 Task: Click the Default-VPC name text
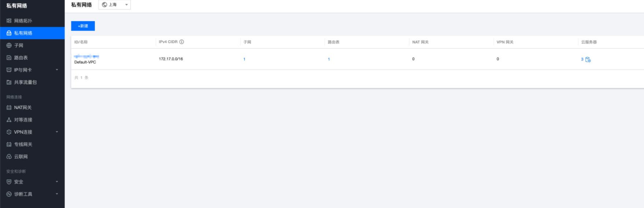85,62
